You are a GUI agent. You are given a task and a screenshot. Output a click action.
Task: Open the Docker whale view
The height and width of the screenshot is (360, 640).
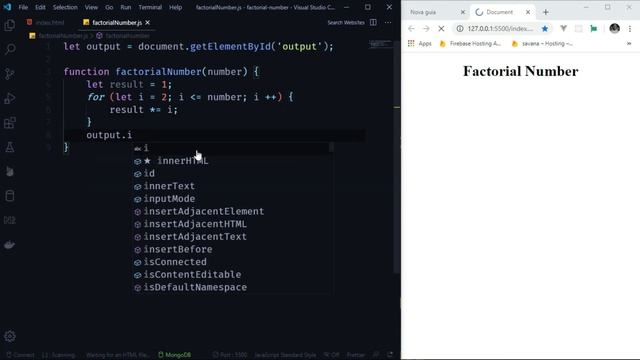click(x=10, y=245)
